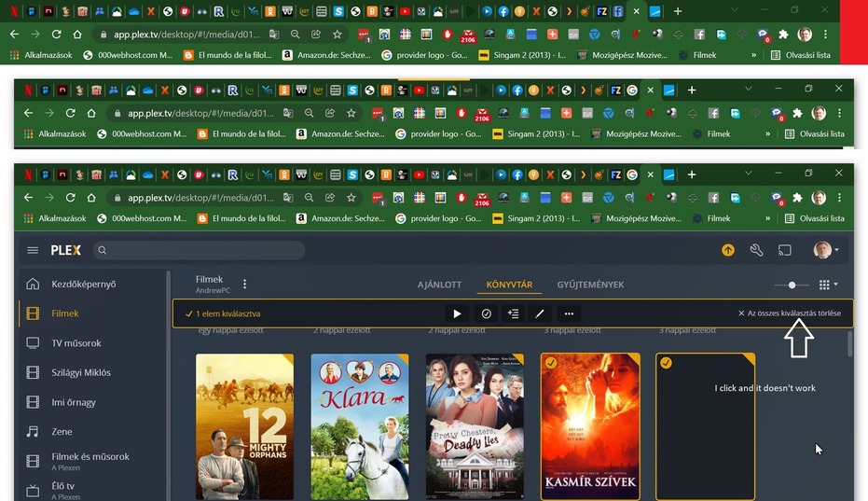Open the Singam 2 (2013) bookmark in the bottom window
The height and width of the screenshot is (501, 868).
tap(536, 218)
